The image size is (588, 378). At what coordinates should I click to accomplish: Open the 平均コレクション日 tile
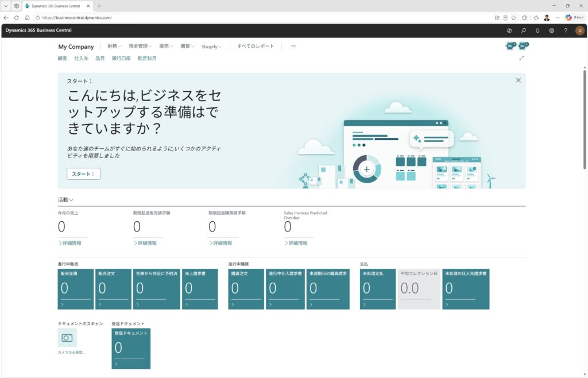(419, 289)
